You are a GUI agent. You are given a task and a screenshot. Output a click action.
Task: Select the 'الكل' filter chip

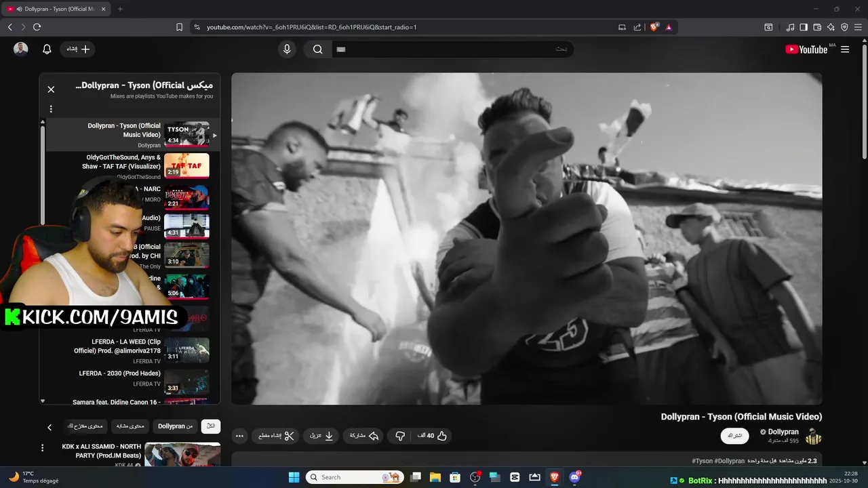pyautogui.click(x=211, y=426)
